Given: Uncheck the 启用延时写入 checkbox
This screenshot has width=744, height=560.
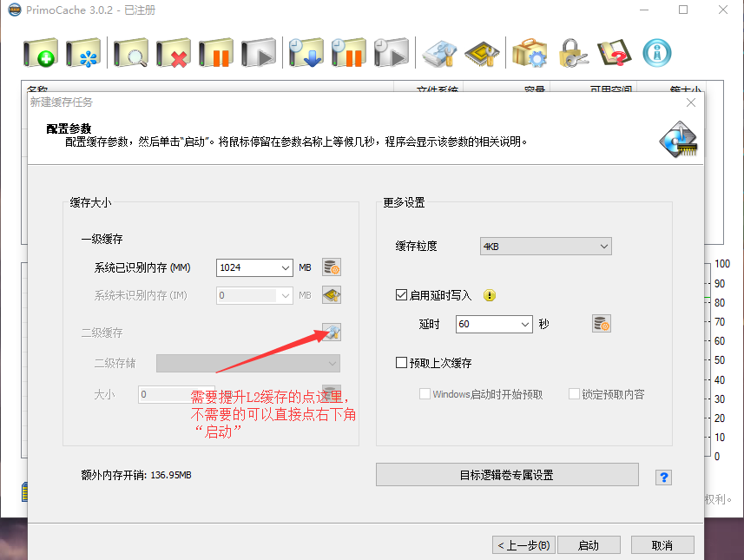Looking at the screenshot, I should click(x=401, y=295).
